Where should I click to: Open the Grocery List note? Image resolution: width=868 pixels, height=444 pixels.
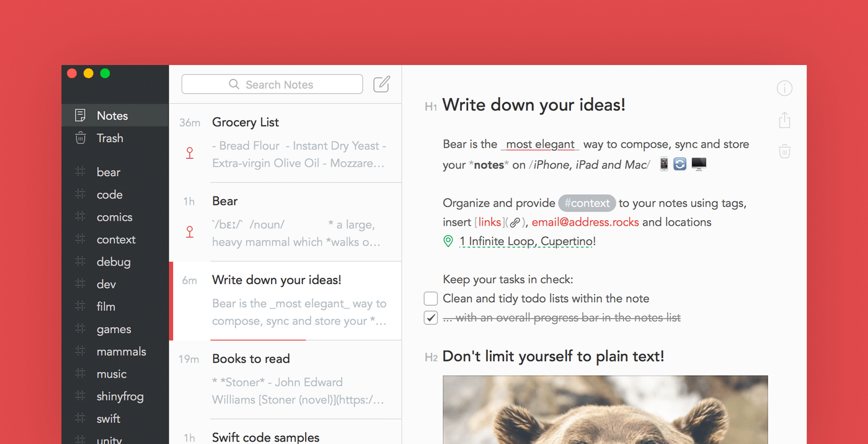285,143
